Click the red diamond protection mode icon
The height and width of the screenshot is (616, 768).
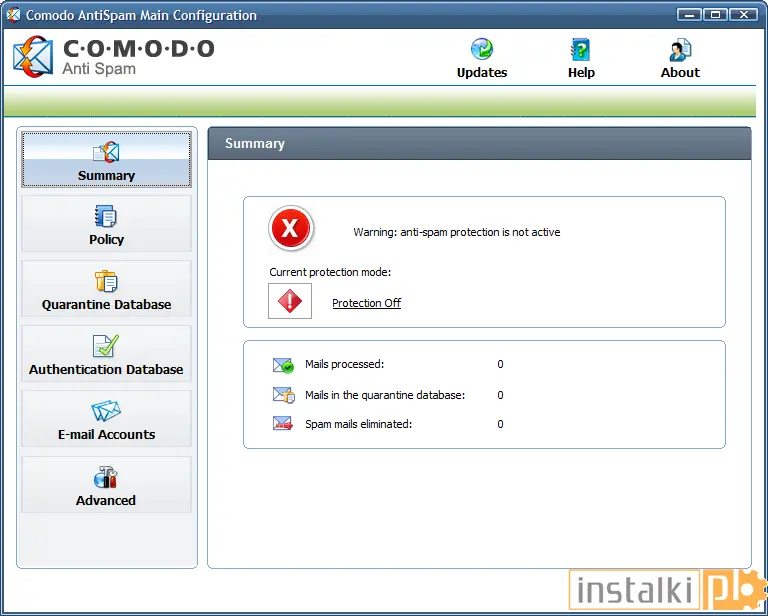coord(290,301)
